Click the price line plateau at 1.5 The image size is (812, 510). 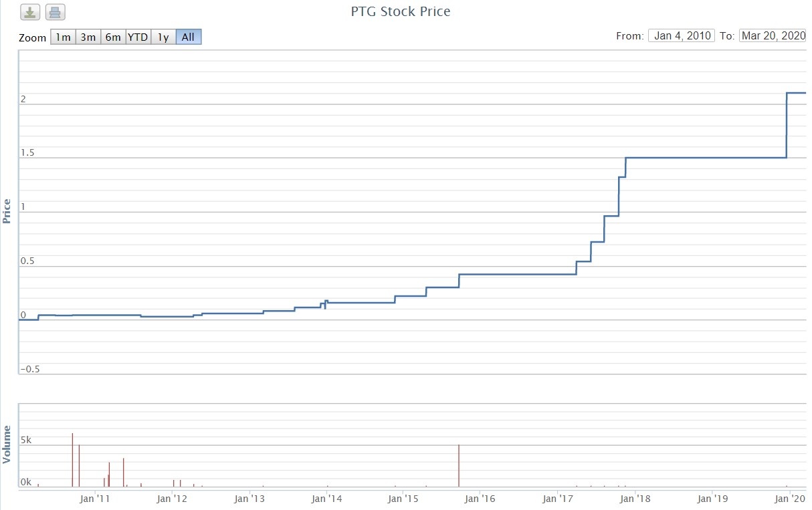pos(702,158)
